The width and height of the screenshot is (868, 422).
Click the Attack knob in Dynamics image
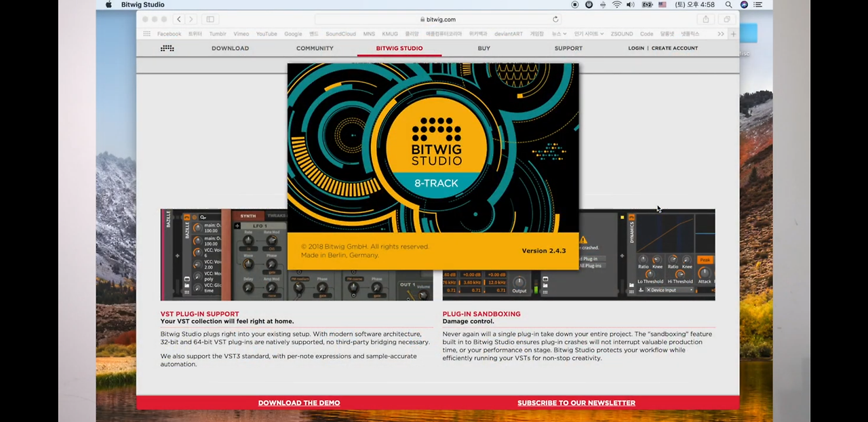coord(705,273)
